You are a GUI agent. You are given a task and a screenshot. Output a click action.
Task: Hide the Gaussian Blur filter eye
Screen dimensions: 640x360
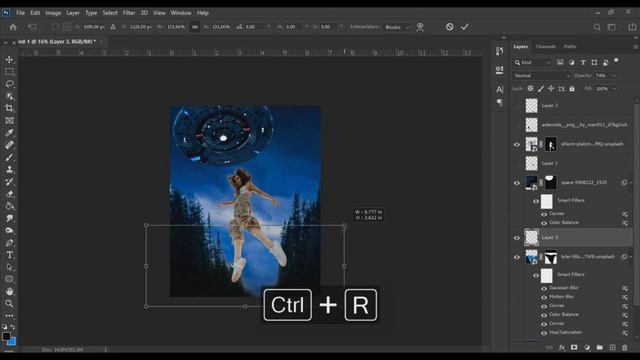(544, 288)
